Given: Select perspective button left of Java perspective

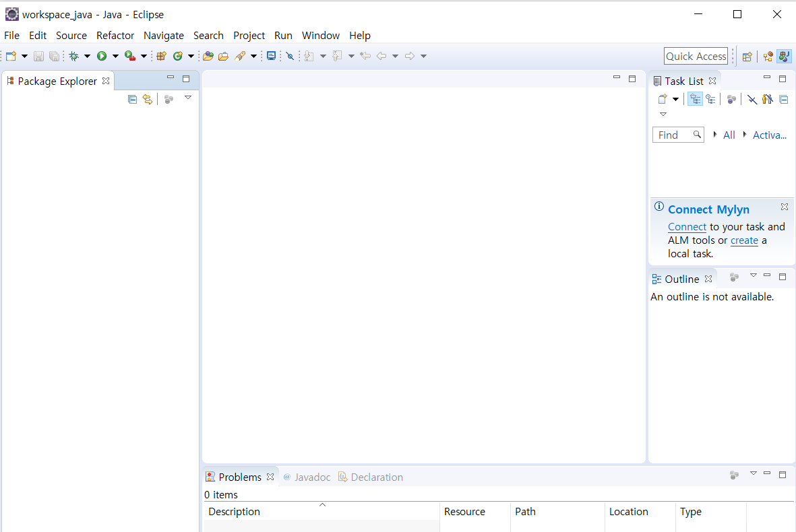Looking at the screenshot, I should click(x=768, y=57).
